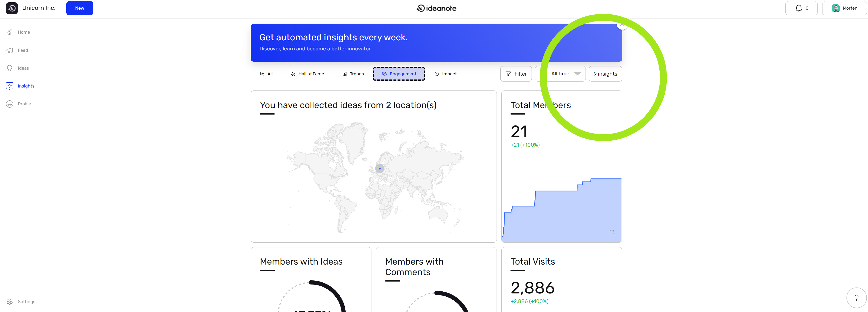
Task: Click the Unicorn Inc. workspace logo icon
Action: point(12,8)
